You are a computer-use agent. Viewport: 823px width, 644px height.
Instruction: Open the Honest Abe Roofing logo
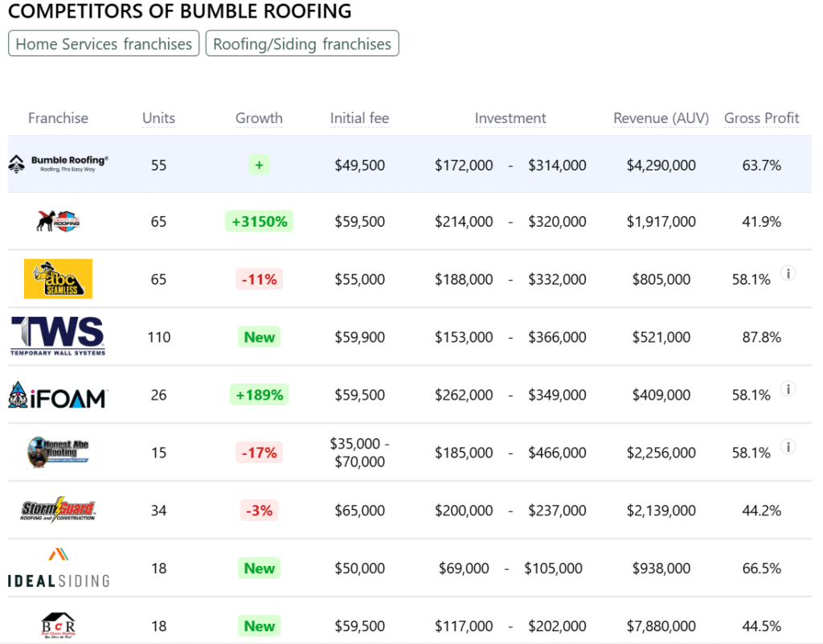[x=58, y=452]
